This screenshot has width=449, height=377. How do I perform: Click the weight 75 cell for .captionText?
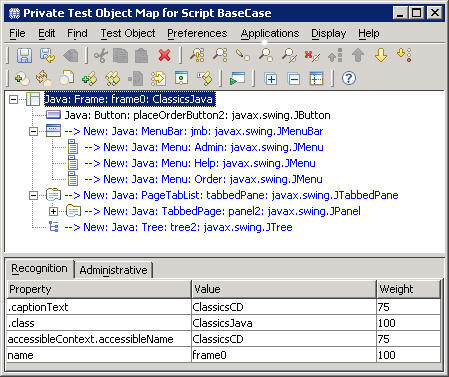pos(409,307)
